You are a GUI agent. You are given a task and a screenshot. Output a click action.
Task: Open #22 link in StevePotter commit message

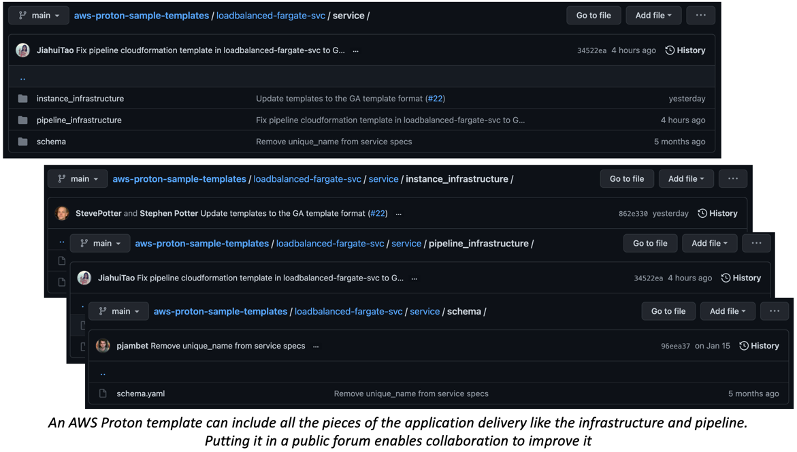point(378,214)
